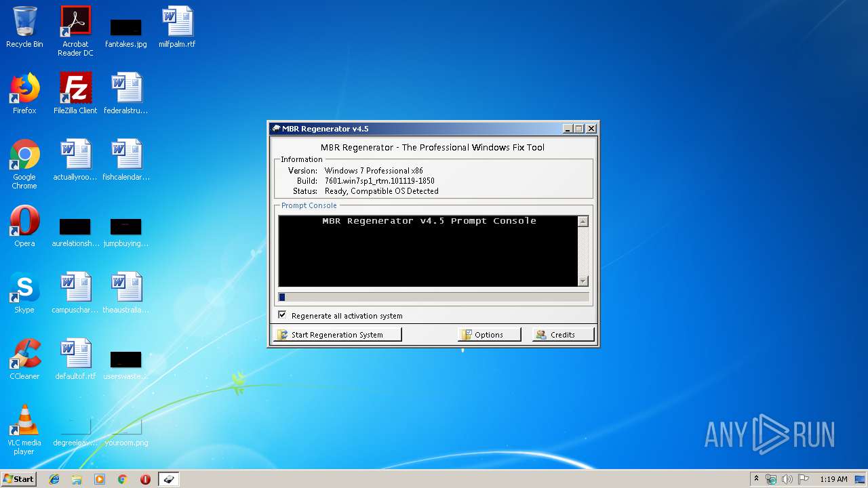This screenshot has height=488, width=868.
Task: Show the Credits button
Action: pyautogui.click(x=563, y=335)
